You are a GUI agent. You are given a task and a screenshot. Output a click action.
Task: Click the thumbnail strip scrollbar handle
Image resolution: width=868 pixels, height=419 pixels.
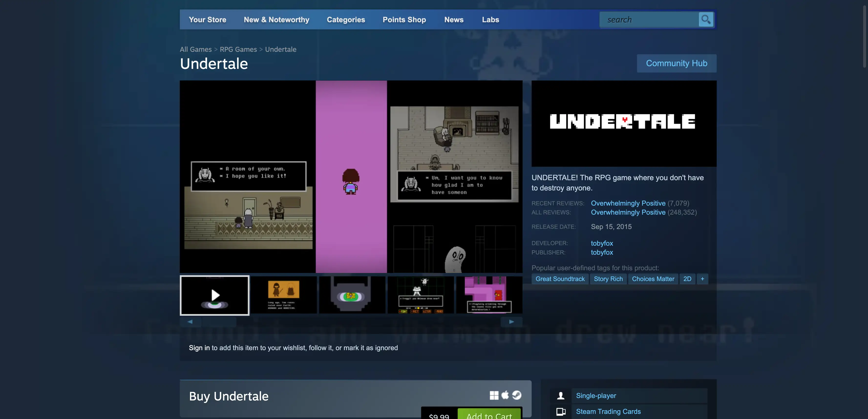coord(219,322)
